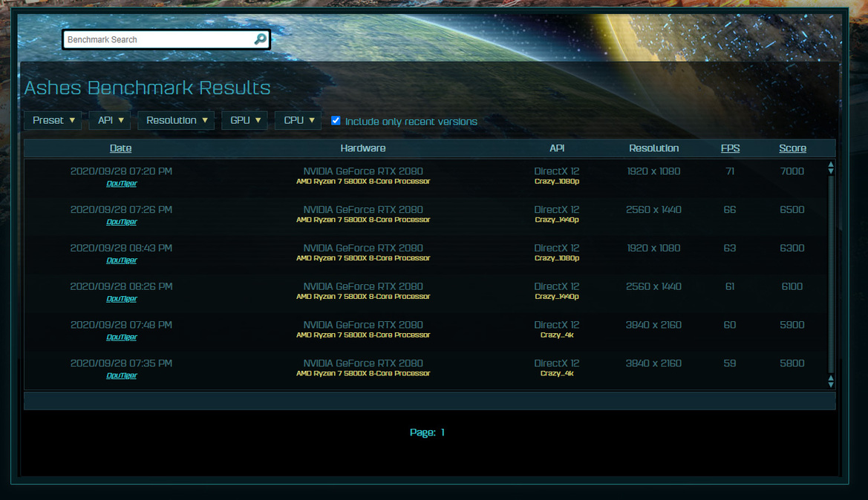This screenshot has height=500, width=868.
Task: Click the date 2020/09/28 08:43 PM
Action: point(121,249)
